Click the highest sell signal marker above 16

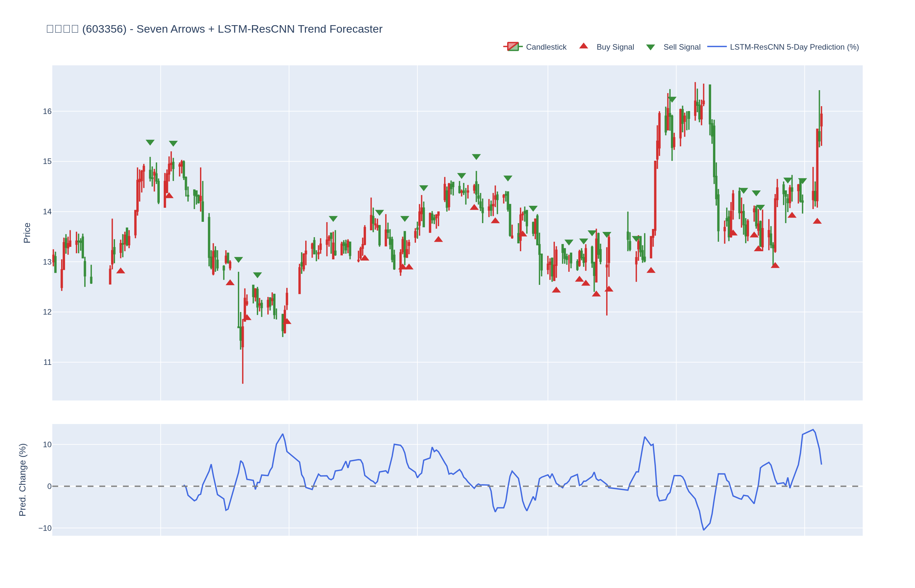[x=672, y=100]
